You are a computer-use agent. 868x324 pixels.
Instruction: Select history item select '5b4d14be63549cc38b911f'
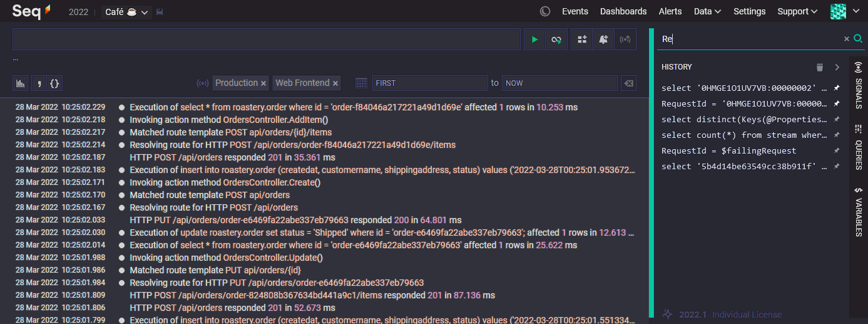(744, 166)
